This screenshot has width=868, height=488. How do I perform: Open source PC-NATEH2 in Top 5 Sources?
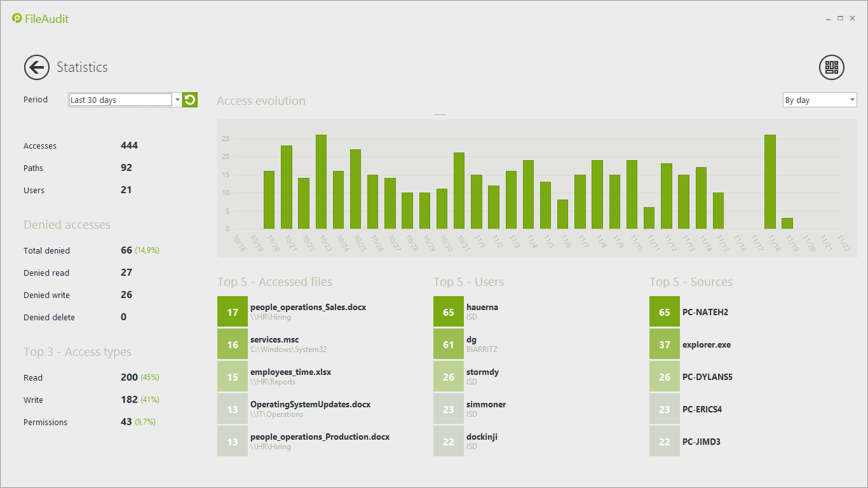tap(704, 312)
